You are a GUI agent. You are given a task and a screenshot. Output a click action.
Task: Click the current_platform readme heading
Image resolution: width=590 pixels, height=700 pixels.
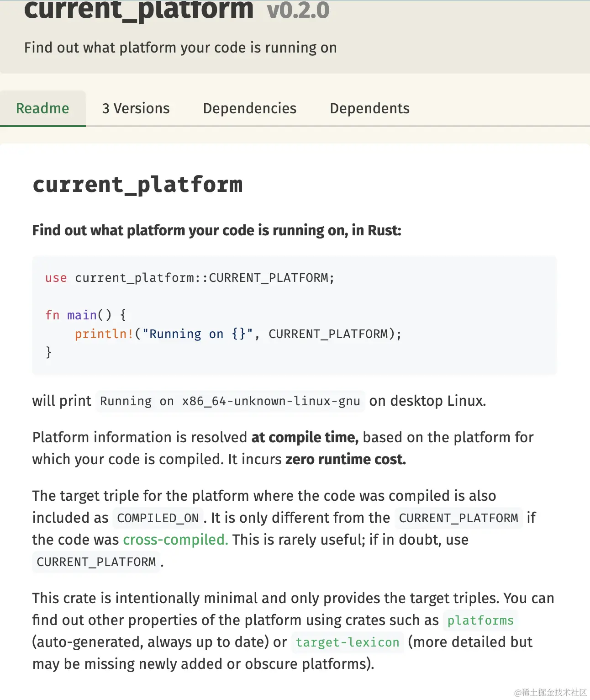coord(137,185)
